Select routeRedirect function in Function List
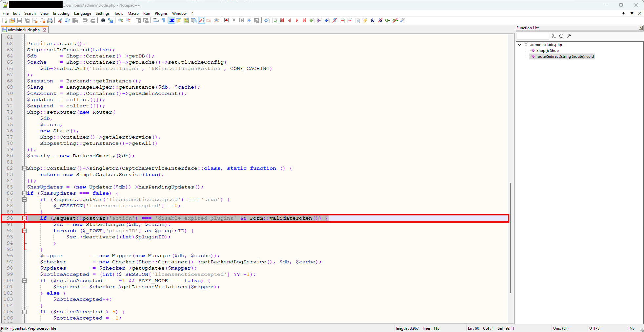This screenshot has width=644, height=332. coord(565,56)
